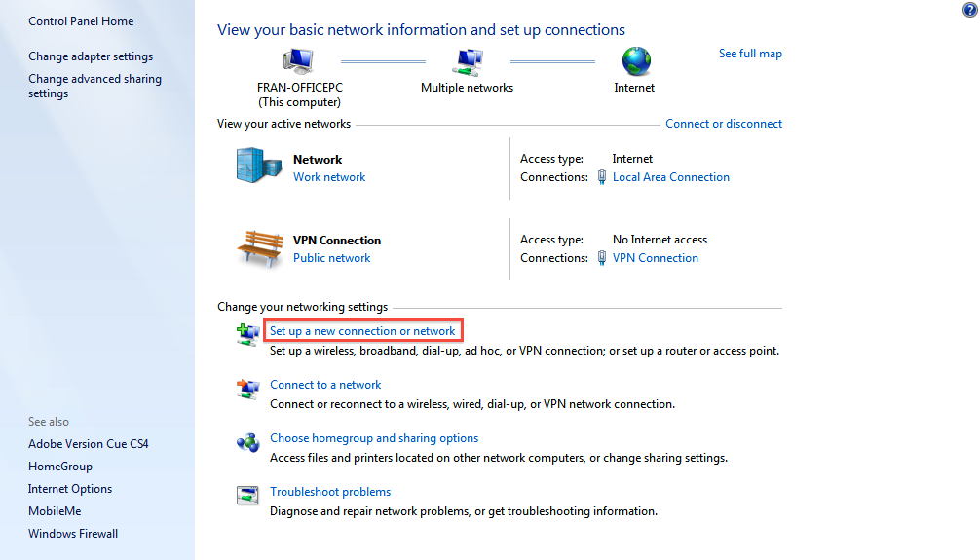Screen dimensions: 980x560
Task: Open Local Area Connection status link
Action: pyautogui.click(x=670, y=177)
